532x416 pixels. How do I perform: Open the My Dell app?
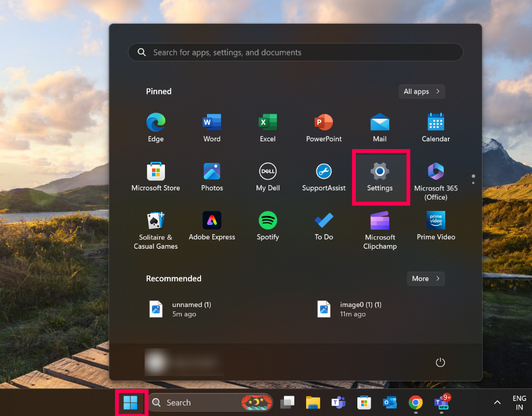pyautogui.click(x=268, y=177)
